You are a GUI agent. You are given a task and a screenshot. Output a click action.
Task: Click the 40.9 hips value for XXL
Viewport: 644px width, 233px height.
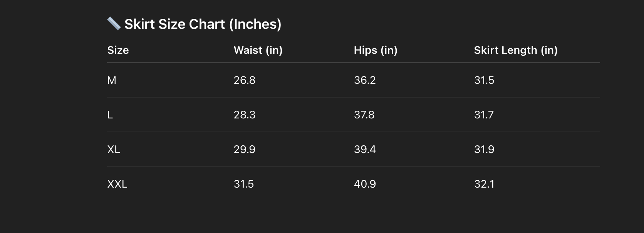point(365,184)
